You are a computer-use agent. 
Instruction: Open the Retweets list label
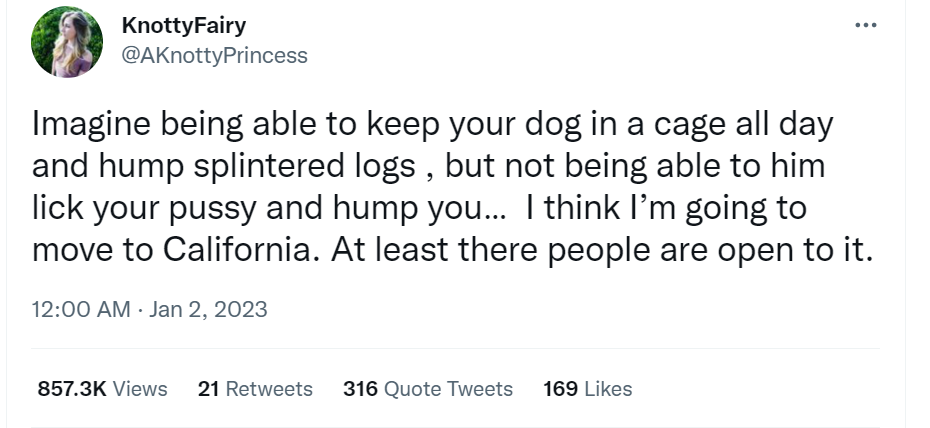coord(269,389)
